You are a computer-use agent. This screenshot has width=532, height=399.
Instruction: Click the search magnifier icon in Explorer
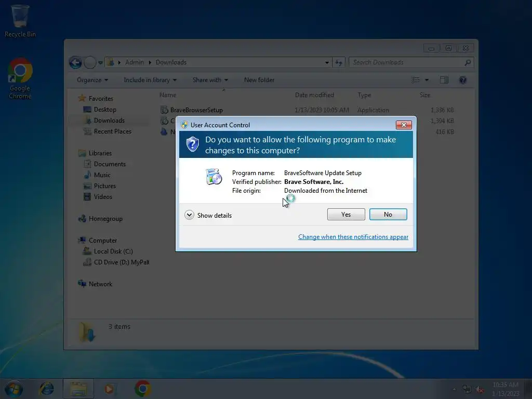pos(468,62)
